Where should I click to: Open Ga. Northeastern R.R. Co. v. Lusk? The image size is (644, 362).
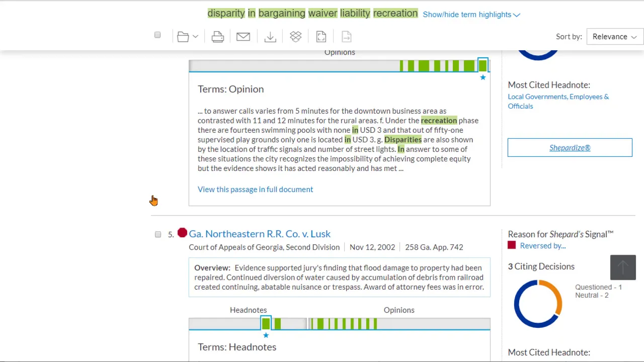260,234
